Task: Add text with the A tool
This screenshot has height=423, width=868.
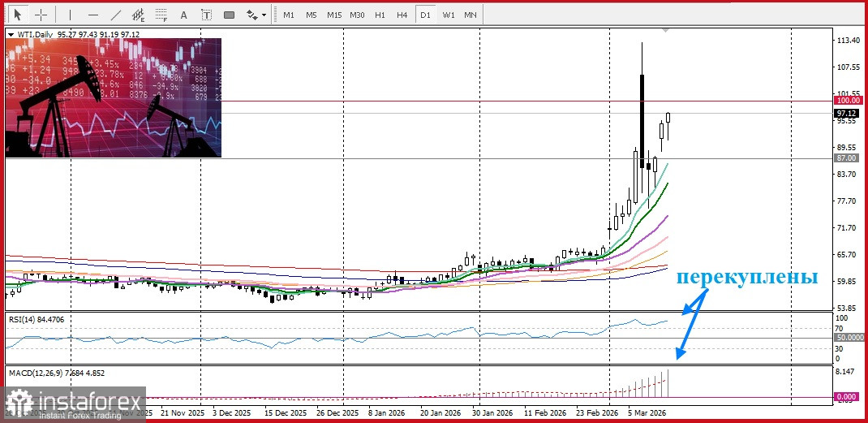Action: click(x=184, y=15)
